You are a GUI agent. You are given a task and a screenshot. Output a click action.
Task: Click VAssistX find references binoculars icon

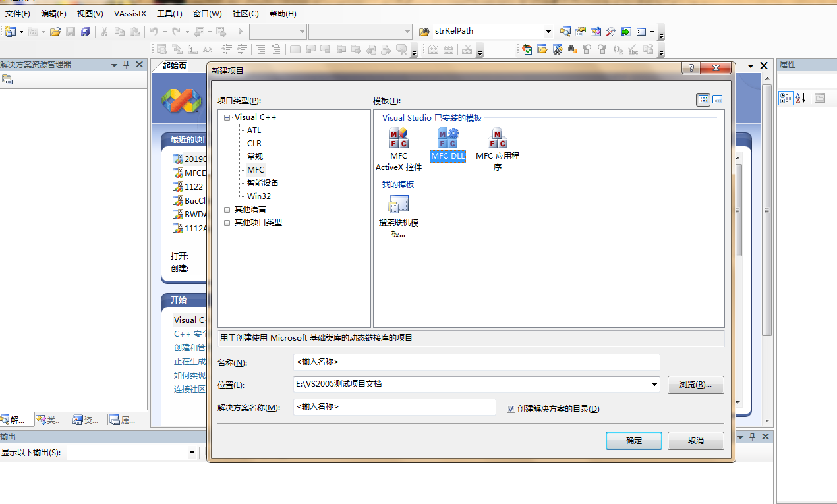(x=573, y=49)
